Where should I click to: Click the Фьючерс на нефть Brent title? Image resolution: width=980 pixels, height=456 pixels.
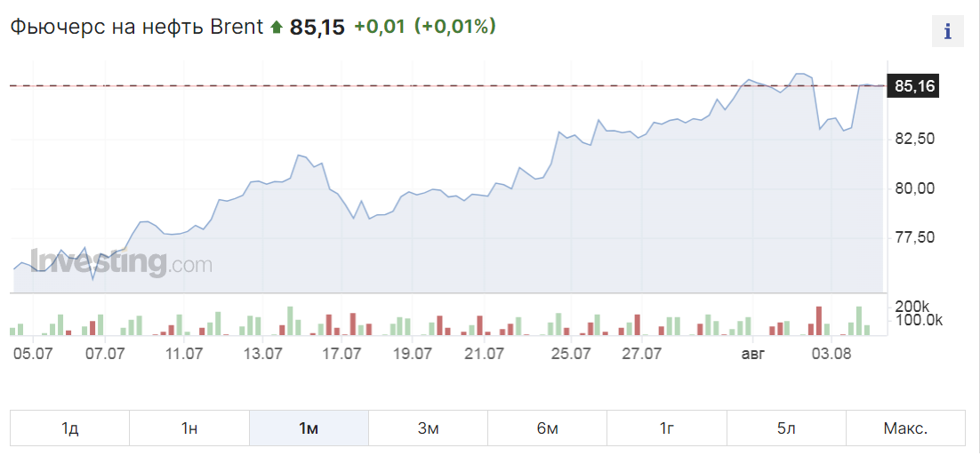[137, 27]
